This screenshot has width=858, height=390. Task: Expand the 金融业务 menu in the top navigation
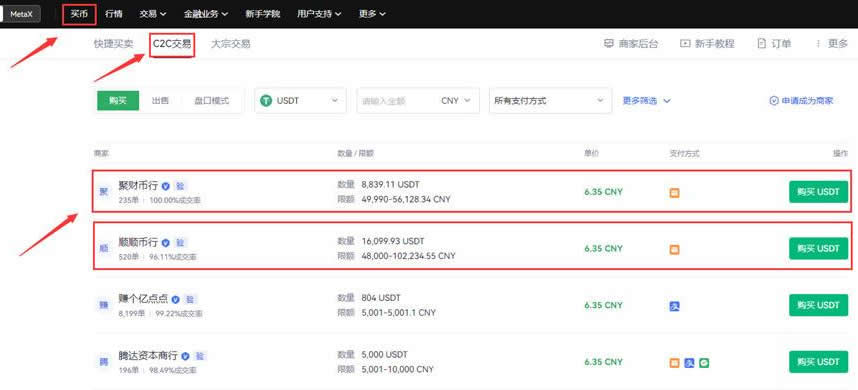coord(206,14)
